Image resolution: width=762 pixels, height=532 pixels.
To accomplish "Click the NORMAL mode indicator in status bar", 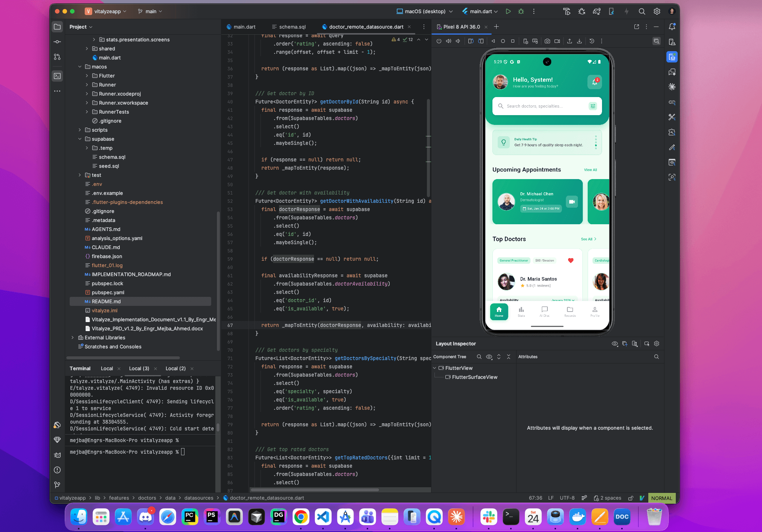I will click(661, 498).
